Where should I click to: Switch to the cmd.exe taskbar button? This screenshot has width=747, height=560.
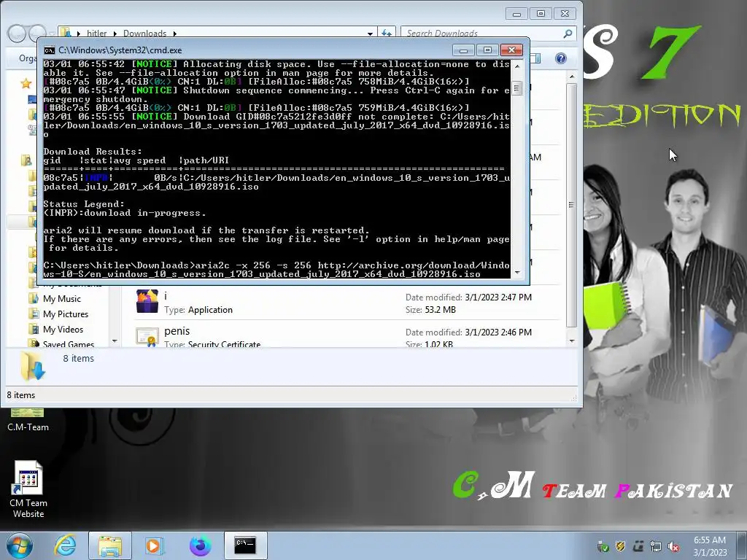point(245,545)
